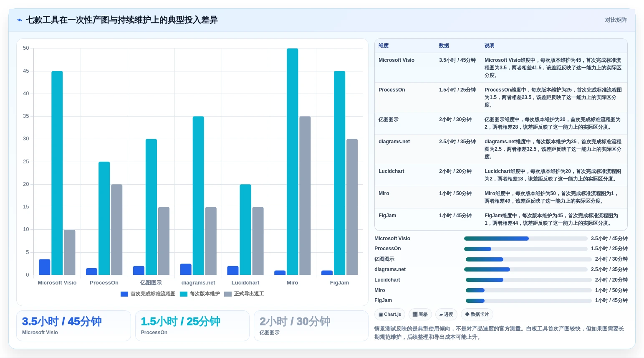This screenshot has width=644, height=358.
Task: Click the 数据 column header
Action: point(444,46)
